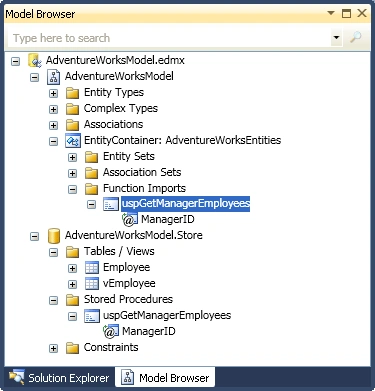Viewport: 375px width, 391px height.
Task: Click the Solution Explorer tab icon
Action: (17, 378)
